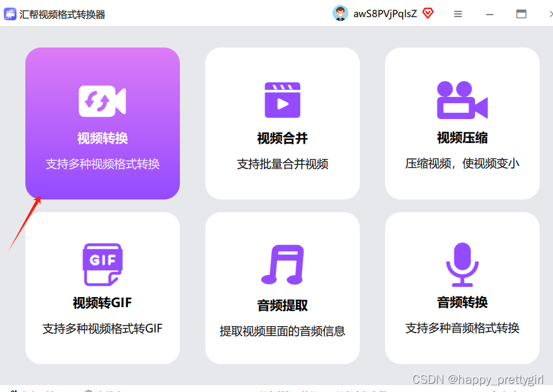Screen dimensions: 553x392
Task: Click the 提取视频里面的音频信息 description text
Action: (x=282, y=331)
